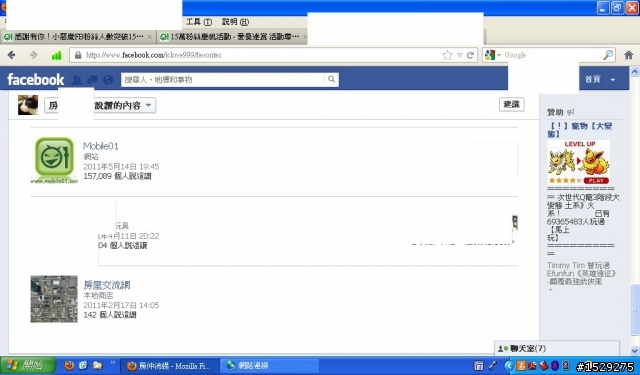Open the Mobile01 page link
Image resolution: width=640 pixels, height=375 pixels.
pos(100,146)
